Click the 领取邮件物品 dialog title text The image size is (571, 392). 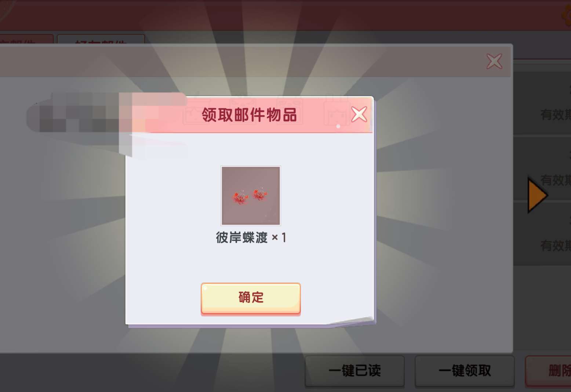coord(249,115)
